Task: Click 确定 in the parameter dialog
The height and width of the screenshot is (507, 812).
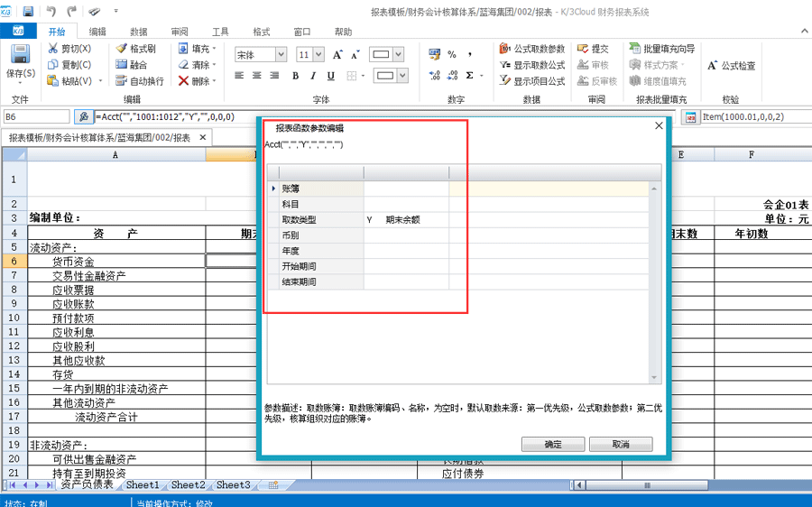Action: point(552,444)
